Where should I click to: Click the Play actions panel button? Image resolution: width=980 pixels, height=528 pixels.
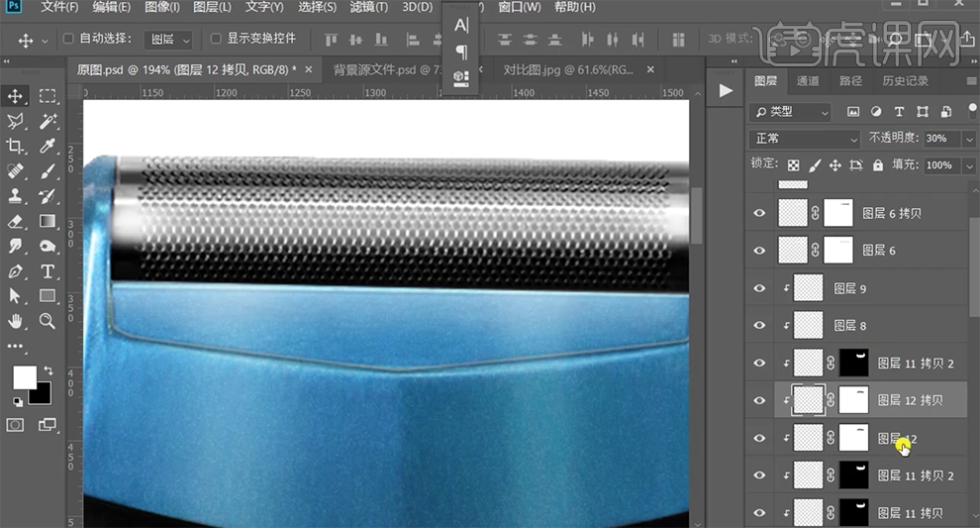tap(725, 91)
